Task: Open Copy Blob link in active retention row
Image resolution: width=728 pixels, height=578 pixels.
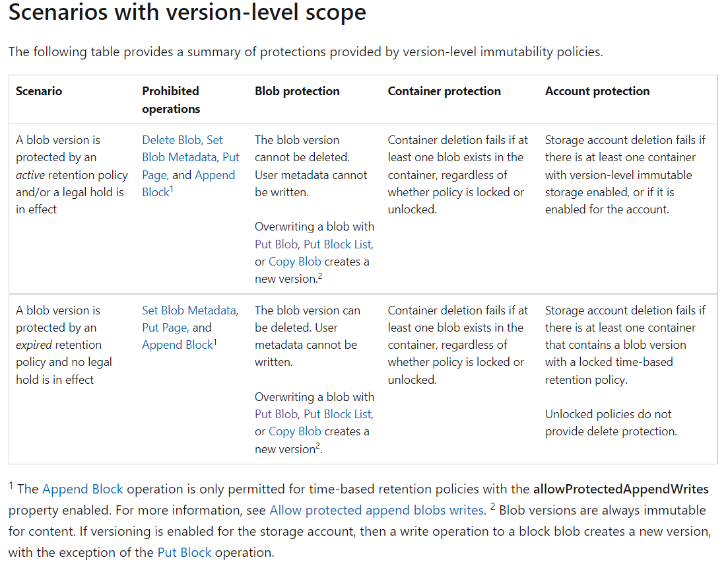Action: [x=294, y=262]
